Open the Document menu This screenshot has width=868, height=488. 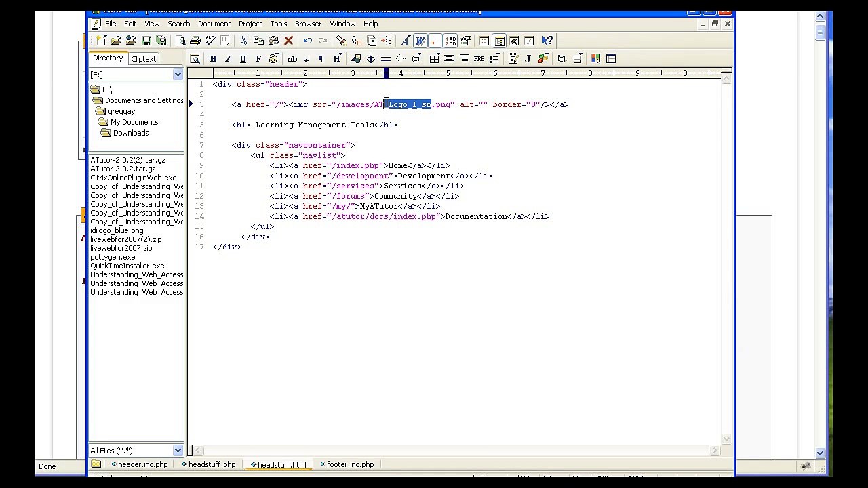(x=214, y=24)
